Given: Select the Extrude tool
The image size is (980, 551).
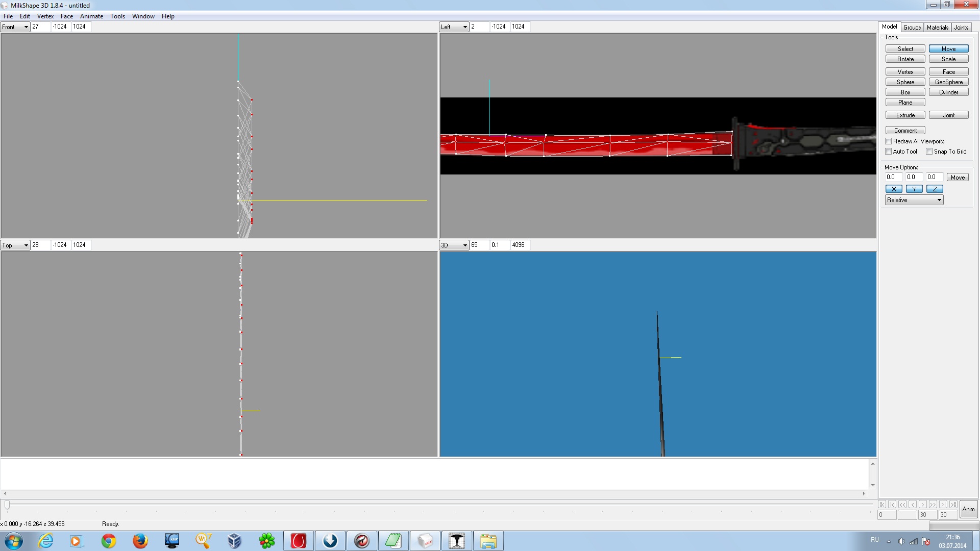Looking at the screenshot, I should (x=905, y=115).
